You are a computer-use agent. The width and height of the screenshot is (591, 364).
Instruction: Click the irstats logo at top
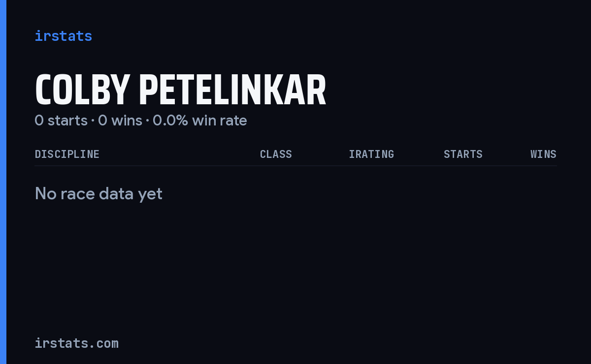tap(63, 36)
